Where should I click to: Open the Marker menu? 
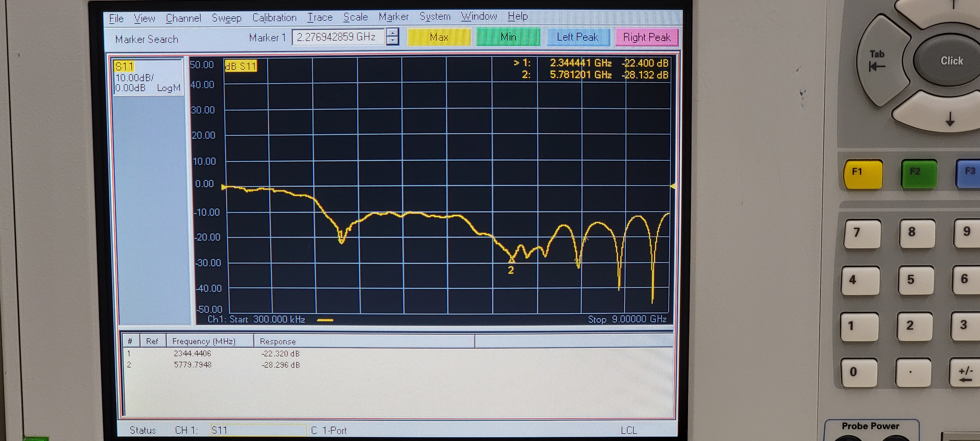click(393, 17)
